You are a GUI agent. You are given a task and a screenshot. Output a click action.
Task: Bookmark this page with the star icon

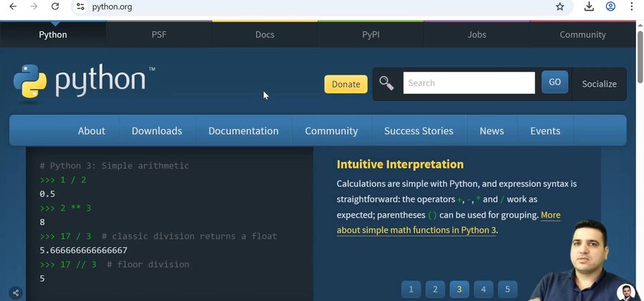point(560,6)
